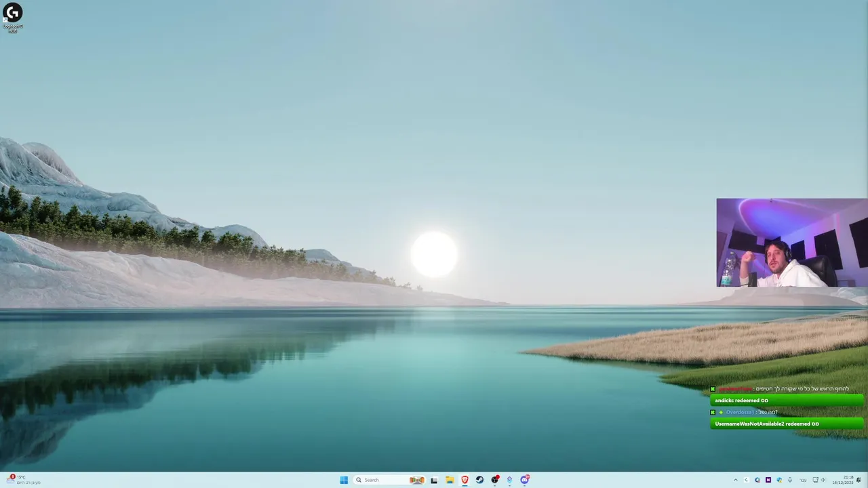Open the network status tray icon

(816, 480)
